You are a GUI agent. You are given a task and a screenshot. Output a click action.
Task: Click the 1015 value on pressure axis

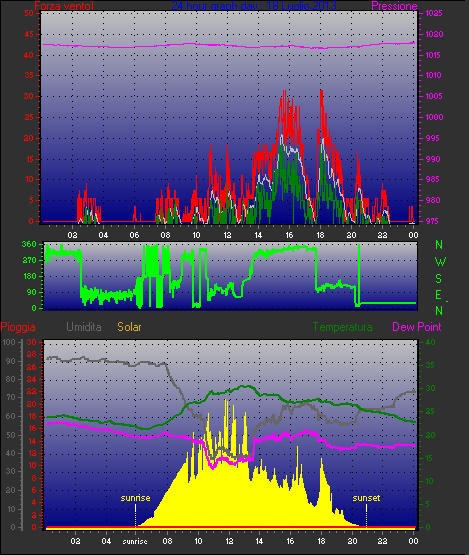click(x=433, y=55)
